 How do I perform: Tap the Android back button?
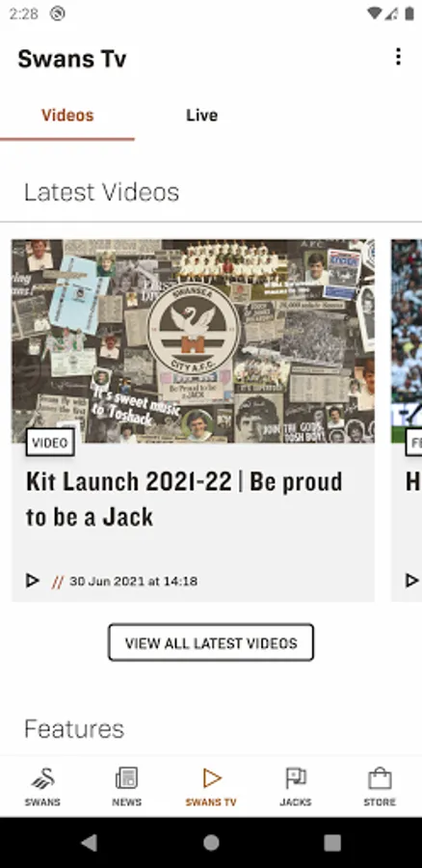click(89, 843)
